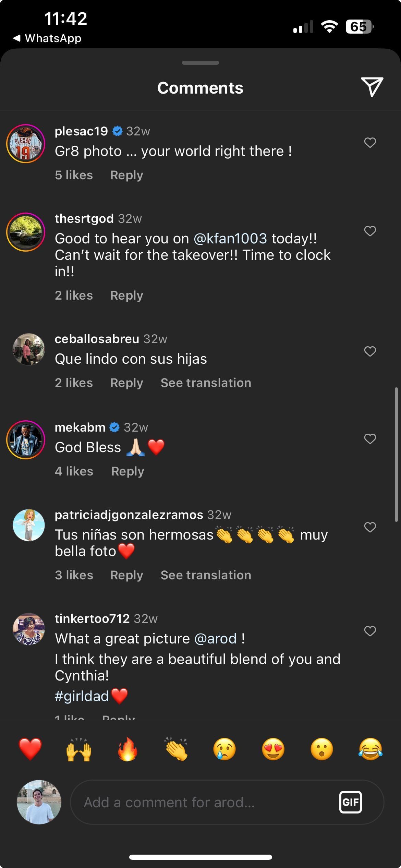Insert the laughing tears quick emoji
Viewport: 401px width, 868px height.
tap(370, 749)
